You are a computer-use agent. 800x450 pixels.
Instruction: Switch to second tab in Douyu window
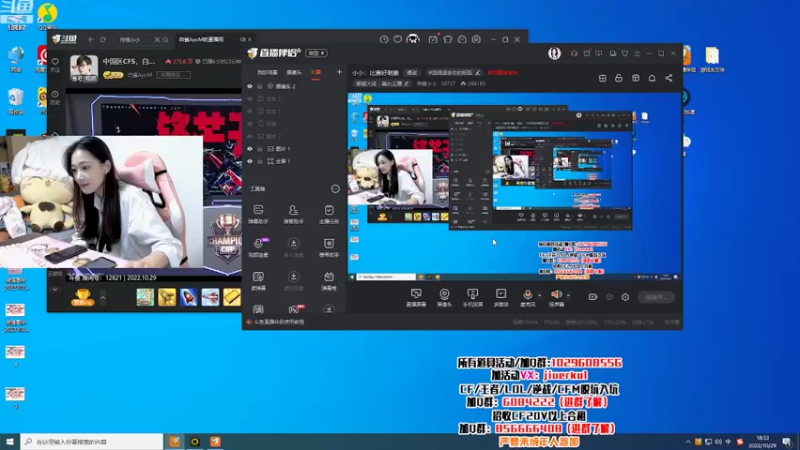pos(213,39)
